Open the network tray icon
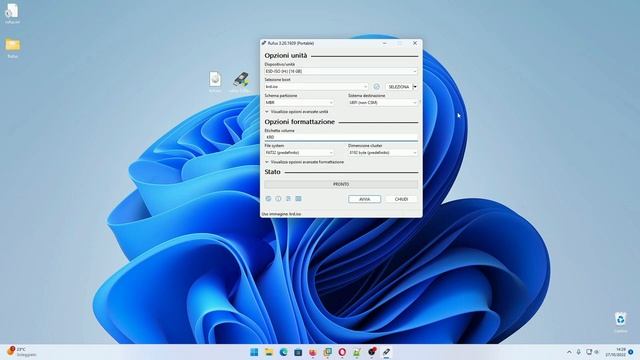The image size is (640, 360). [589, 352]
